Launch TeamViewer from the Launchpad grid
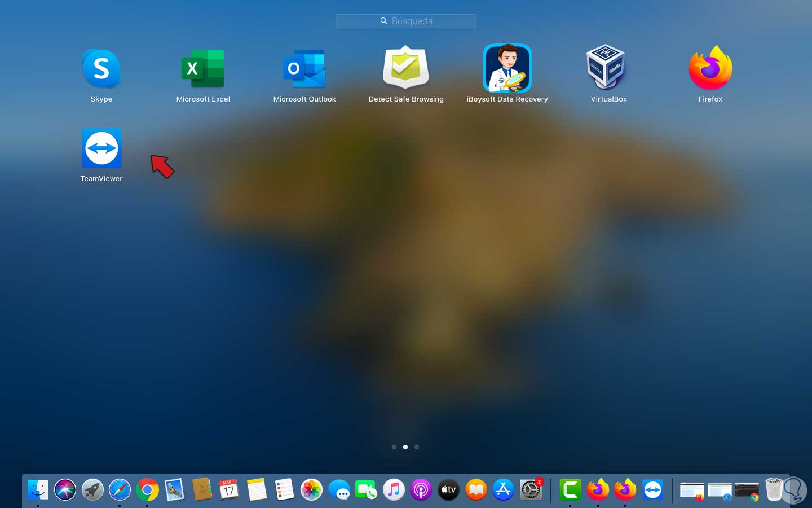 [x=101, y=148]
